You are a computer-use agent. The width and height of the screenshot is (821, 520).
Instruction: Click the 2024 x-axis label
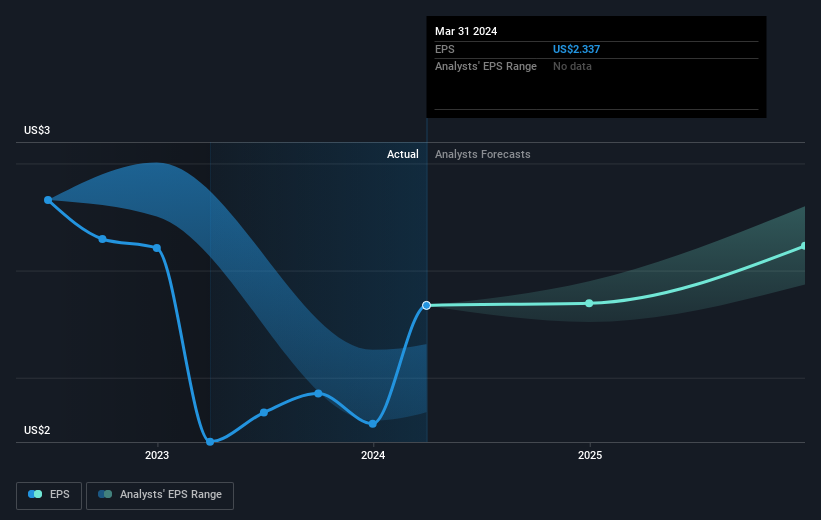(x=373, y=456)
